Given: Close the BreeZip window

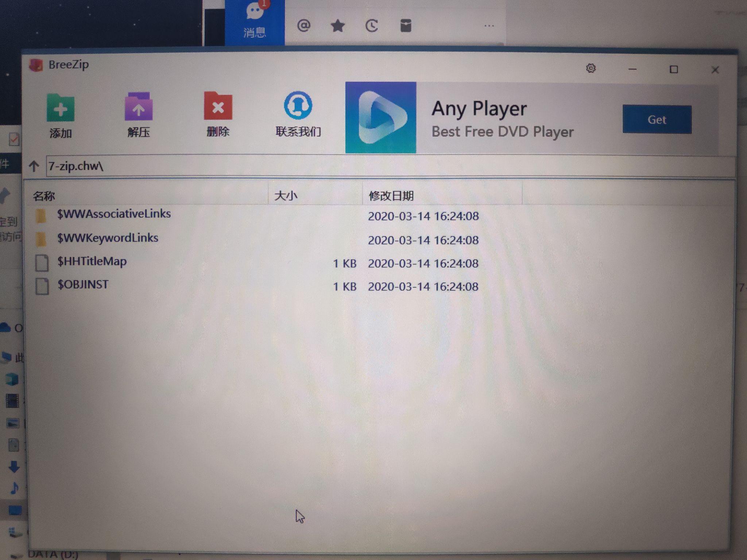Looking at the screenshot, I should click(x=715, y=70).
